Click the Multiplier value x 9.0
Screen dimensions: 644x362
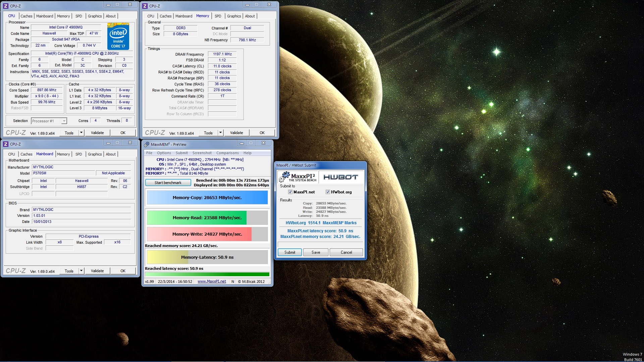47,96
